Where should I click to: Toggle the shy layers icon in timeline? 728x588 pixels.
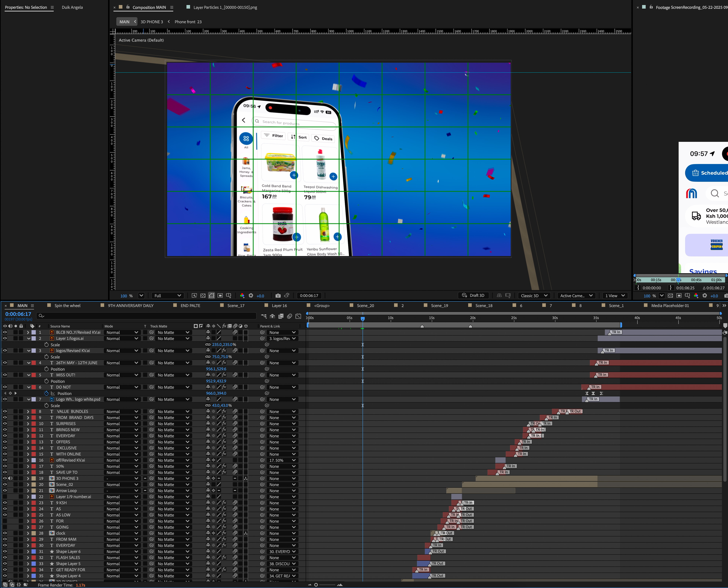click(x=272, y=316)
